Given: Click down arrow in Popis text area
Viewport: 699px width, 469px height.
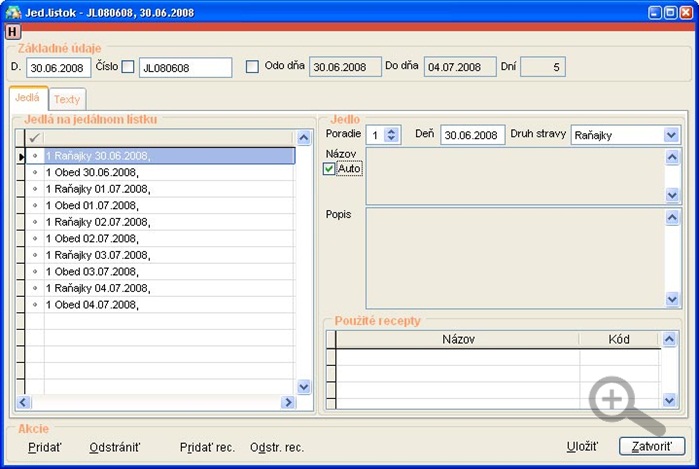Looking at the screenshot, I should point(672,300).
